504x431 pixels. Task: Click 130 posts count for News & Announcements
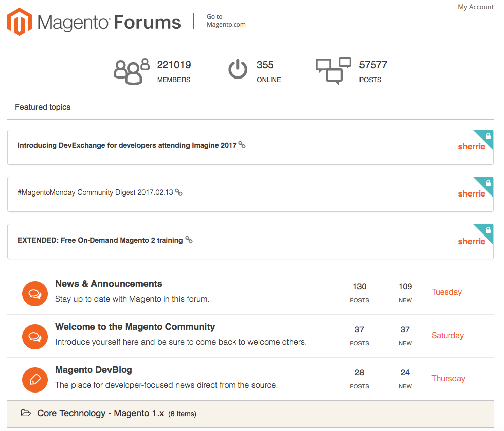[359, 287]
